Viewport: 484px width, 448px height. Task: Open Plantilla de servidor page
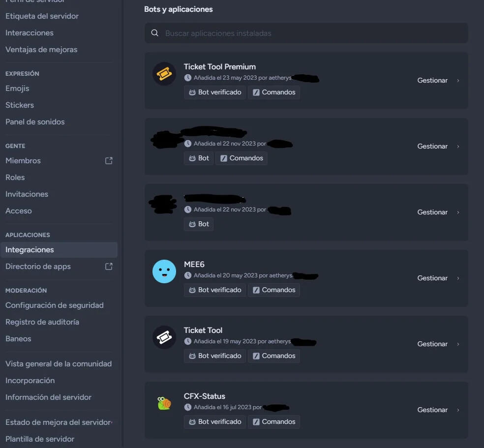[40, 439]
